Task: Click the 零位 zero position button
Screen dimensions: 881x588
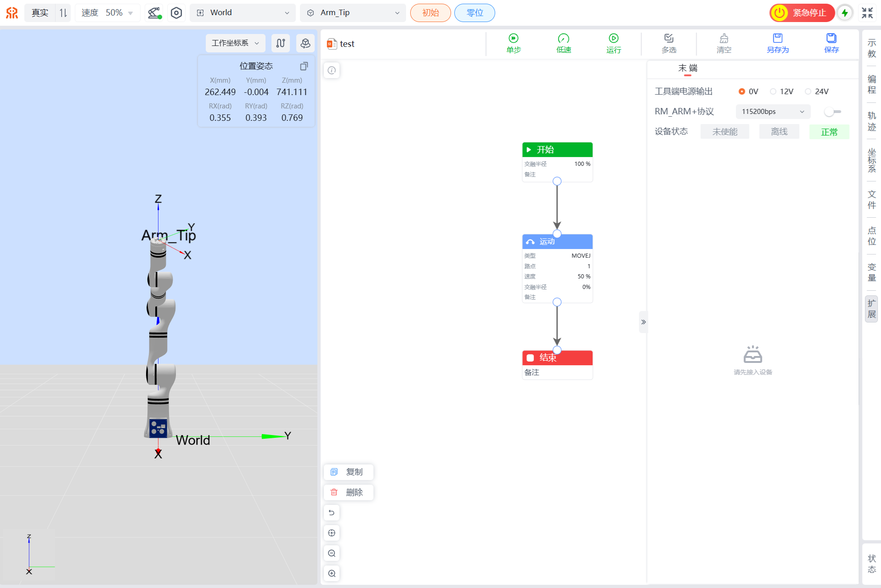Action: pyautogui.click(x=474, y=13)
